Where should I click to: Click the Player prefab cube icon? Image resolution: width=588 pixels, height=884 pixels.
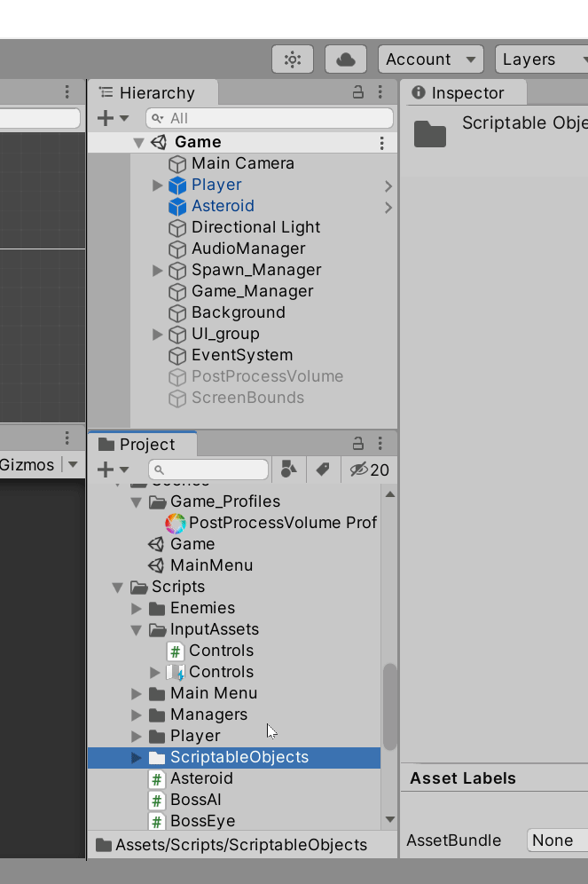pos(177,185)
